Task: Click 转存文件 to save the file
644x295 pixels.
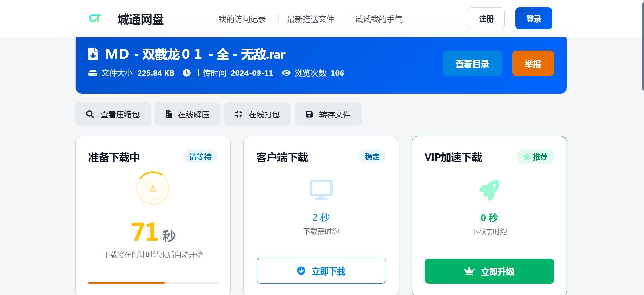Action: click(328, 114)
